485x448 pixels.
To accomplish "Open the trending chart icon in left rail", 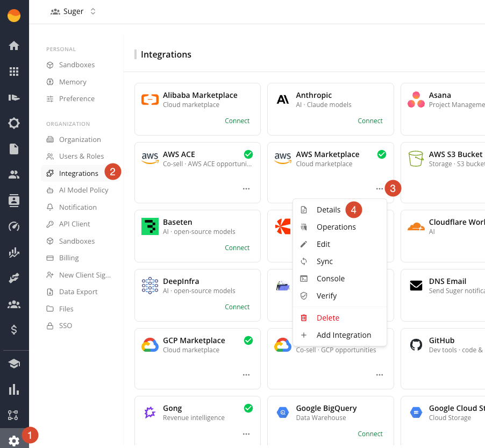I will point(14,252).
